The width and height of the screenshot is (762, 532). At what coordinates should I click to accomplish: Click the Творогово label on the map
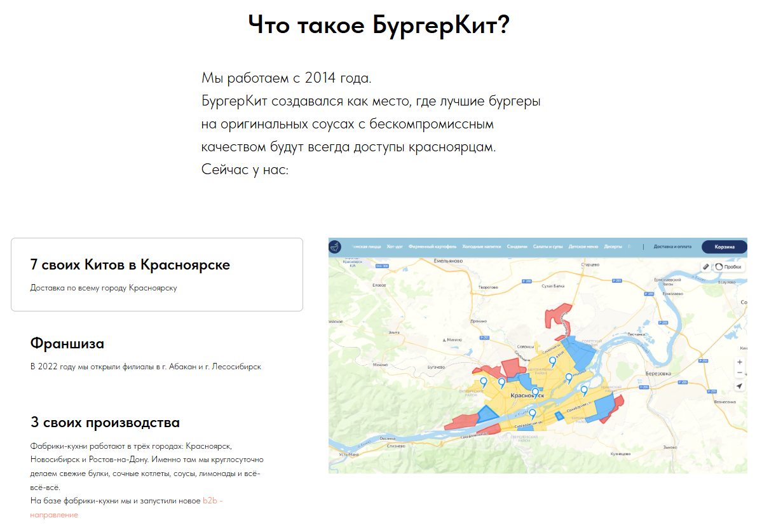(x=488, y=287)
